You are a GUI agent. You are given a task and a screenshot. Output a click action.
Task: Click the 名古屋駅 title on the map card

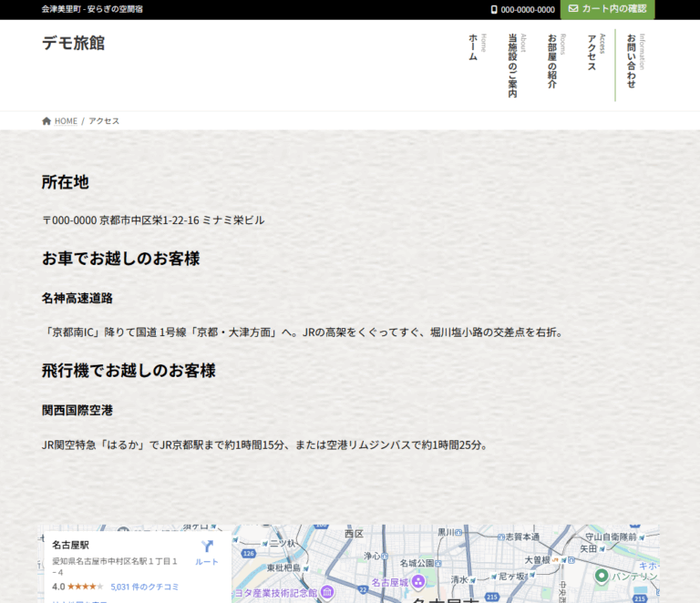[x=70, y=545]
